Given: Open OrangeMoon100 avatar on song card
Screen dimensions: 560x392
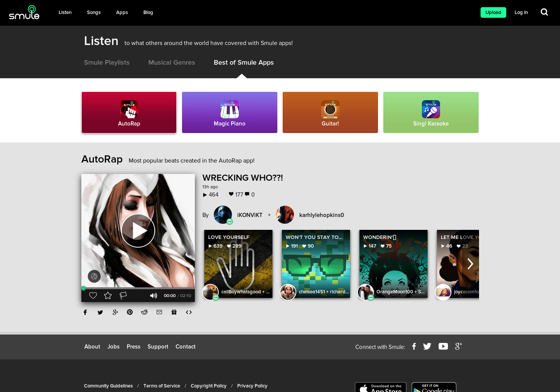Looking at the screenshot, I should (366, 292).
